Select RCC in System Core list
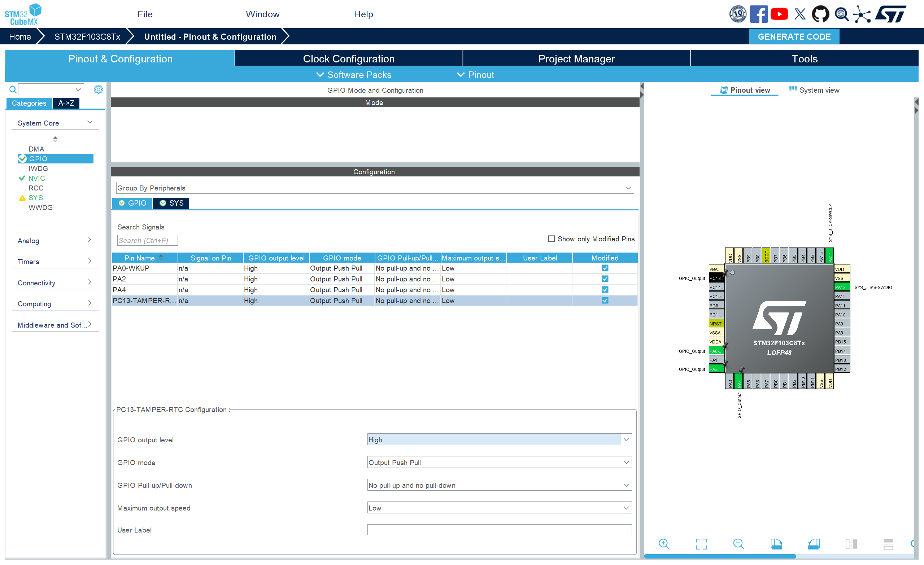The width and height of the screenshot is (924, 565). (x=36, y=188)
